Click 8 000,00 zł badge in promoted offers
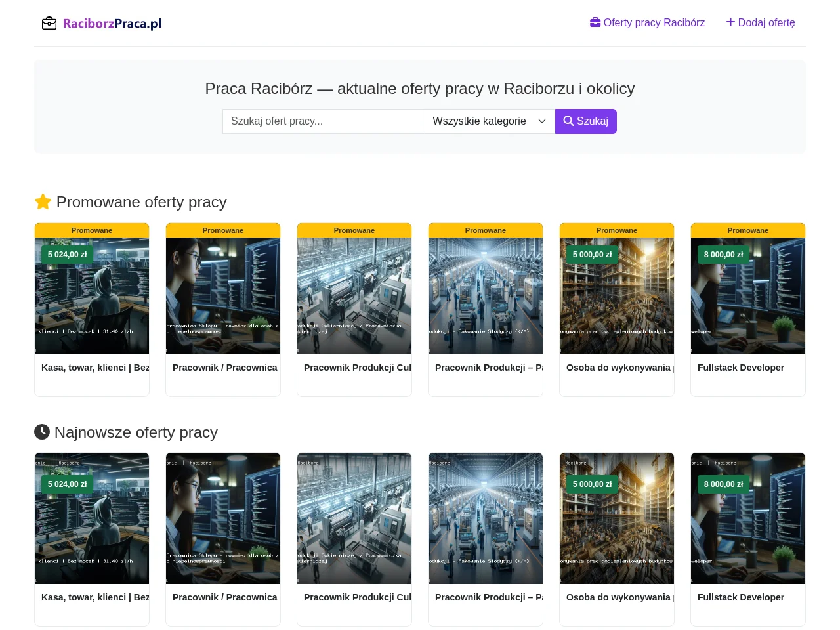Screen dimensions: 840x630 point(723,255)
